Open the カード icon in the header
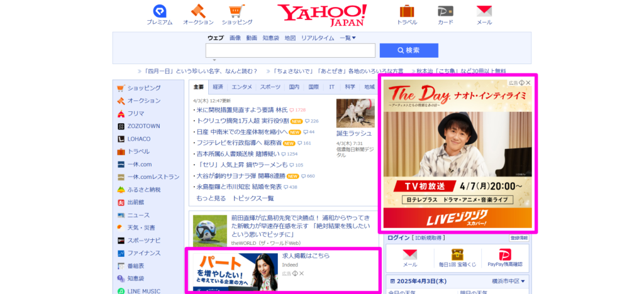Screen dimensions: 644x294 point(445,11)
